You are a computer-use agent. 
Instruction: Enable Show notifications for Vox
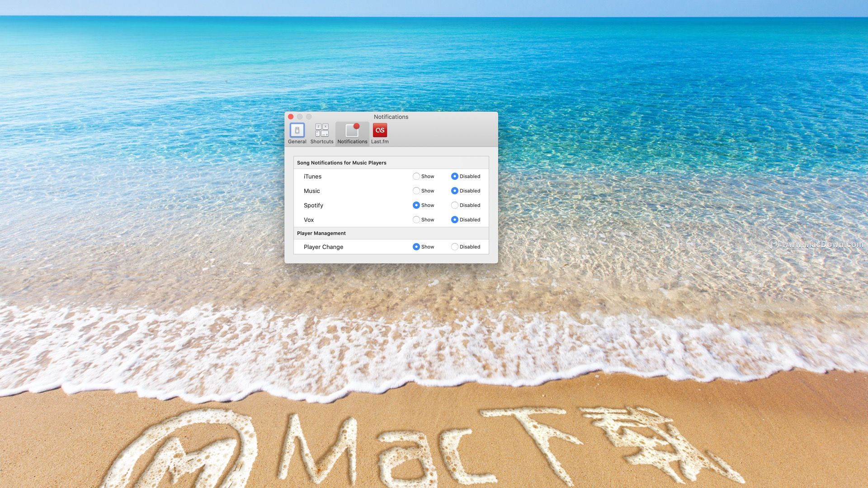tap(416, 220)
